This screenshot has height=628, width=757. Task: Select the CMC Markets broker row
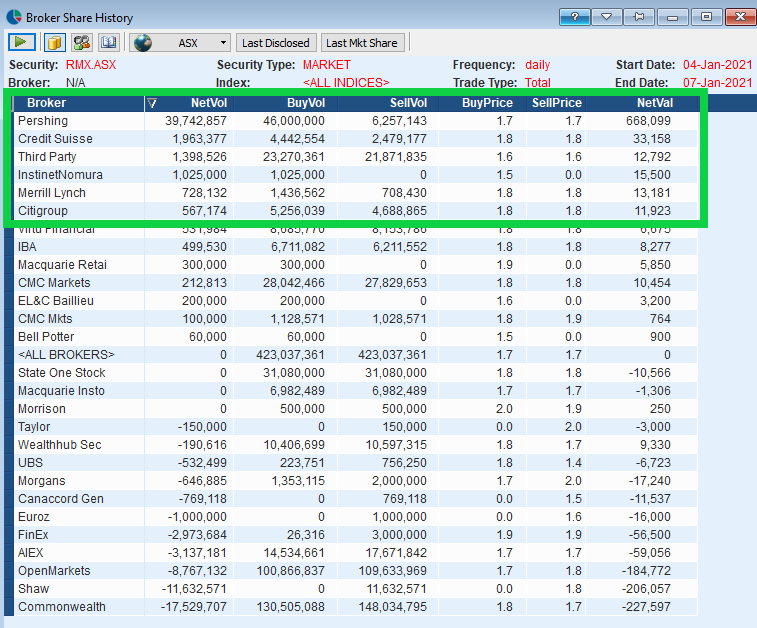coord(356,282)
